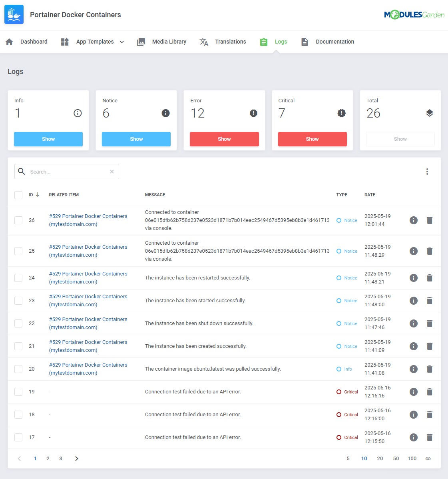
Task: Delete log entry 20 with trash icon
Action: [x=429, y=369]
